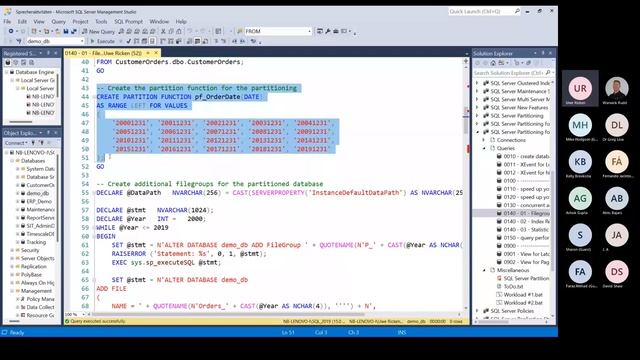Select Database Engine in Registered Servers
Image resolution: width=640 pixels, height=360 pixels.
(32, 72)
